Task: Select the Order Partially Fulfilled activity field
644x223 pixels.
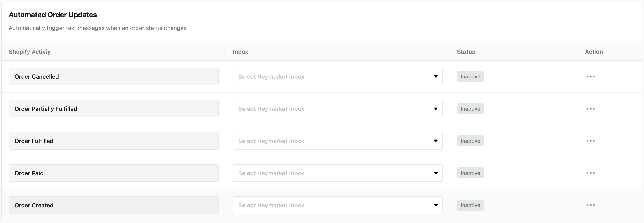Action: pos(114,109)
